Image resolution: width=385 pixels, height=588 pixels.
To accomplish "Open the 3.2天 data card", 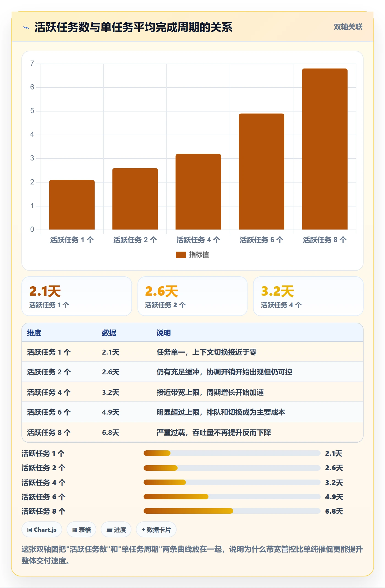I will (x=308, y=296).
